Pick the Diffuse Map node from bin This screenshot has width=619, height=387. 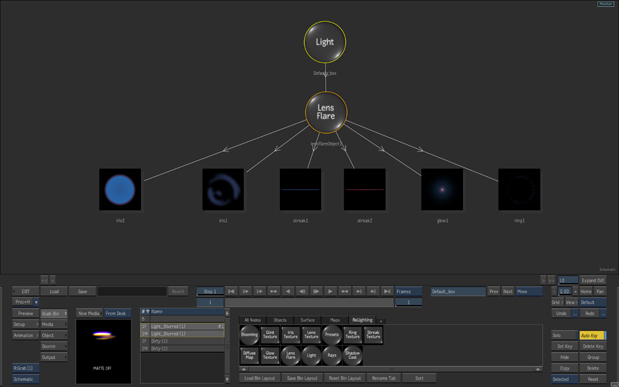(x=249, y=355)
